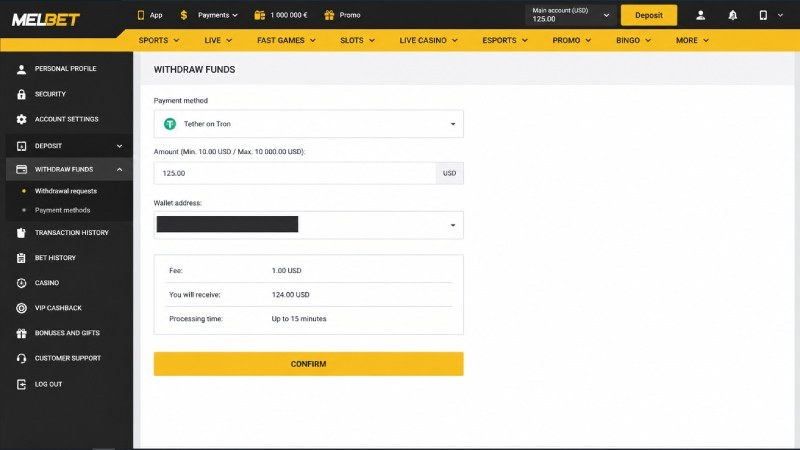Screen dimensions: 800x450
Task: Collapse the Withdraw Funds sidebar chevron
Action: click(x=119, y=169)
